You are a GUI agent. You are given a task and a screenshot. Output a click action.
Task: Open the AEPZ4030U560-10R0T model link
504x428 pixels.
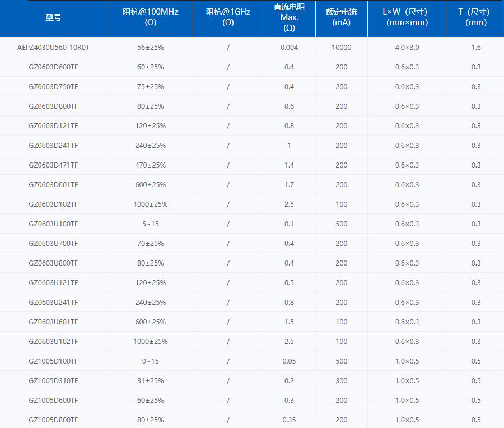[x=53, y=48]
